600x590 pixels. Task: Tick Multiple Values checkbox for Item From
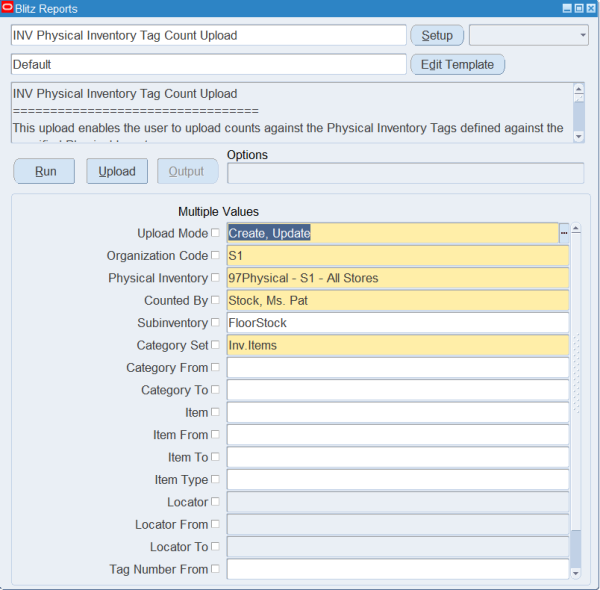pyautogui.click(x=215, y=434)
